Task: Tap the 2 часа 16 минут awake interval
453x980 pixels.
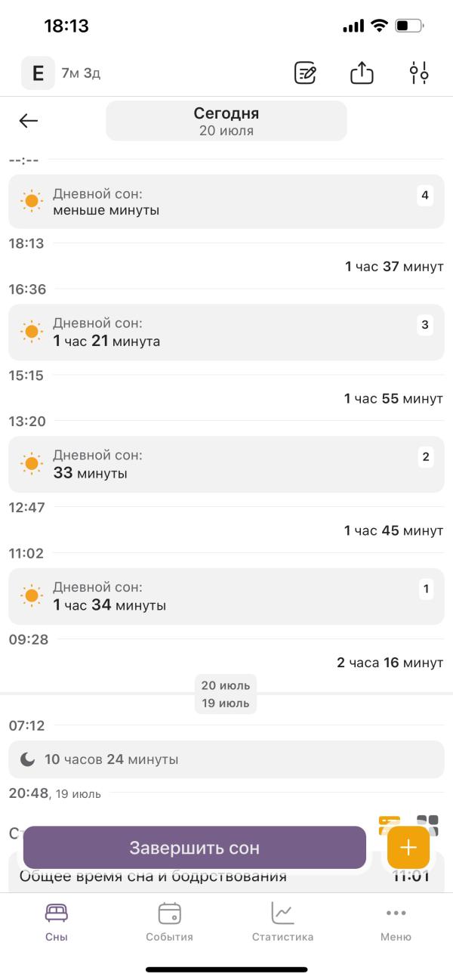Action: (x=390, y=663)
